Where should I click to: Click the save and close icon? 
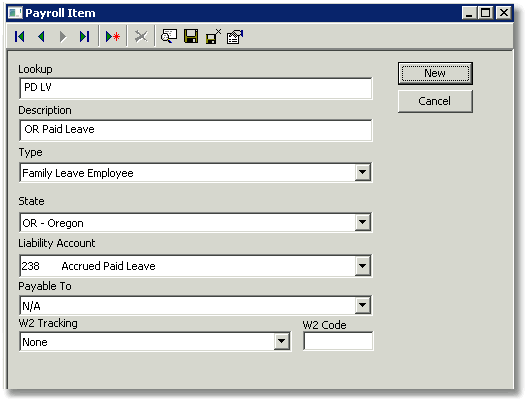point(213,36)
